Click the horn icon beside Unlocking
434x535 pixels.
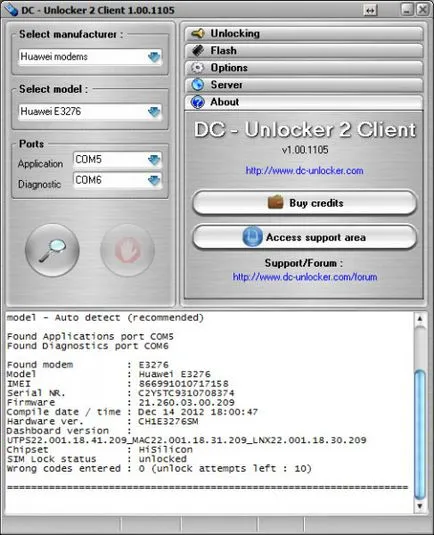(198, 33)
